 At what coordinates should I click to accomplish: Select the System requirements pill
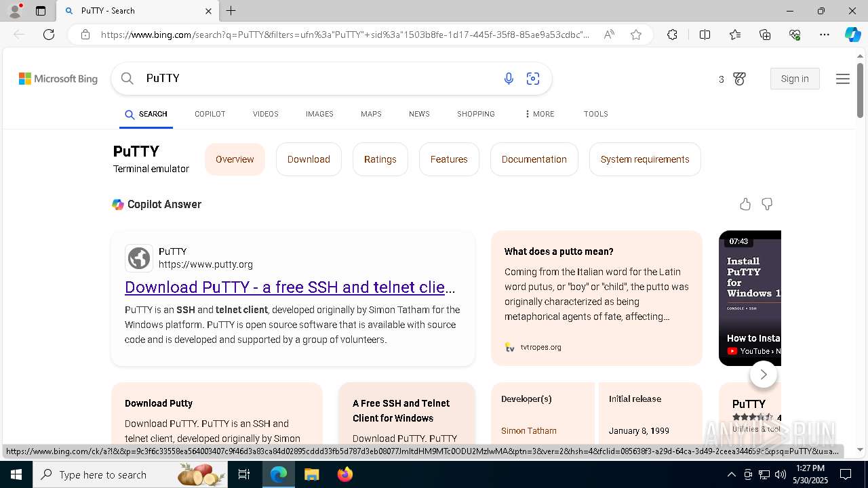coord(645,159)
